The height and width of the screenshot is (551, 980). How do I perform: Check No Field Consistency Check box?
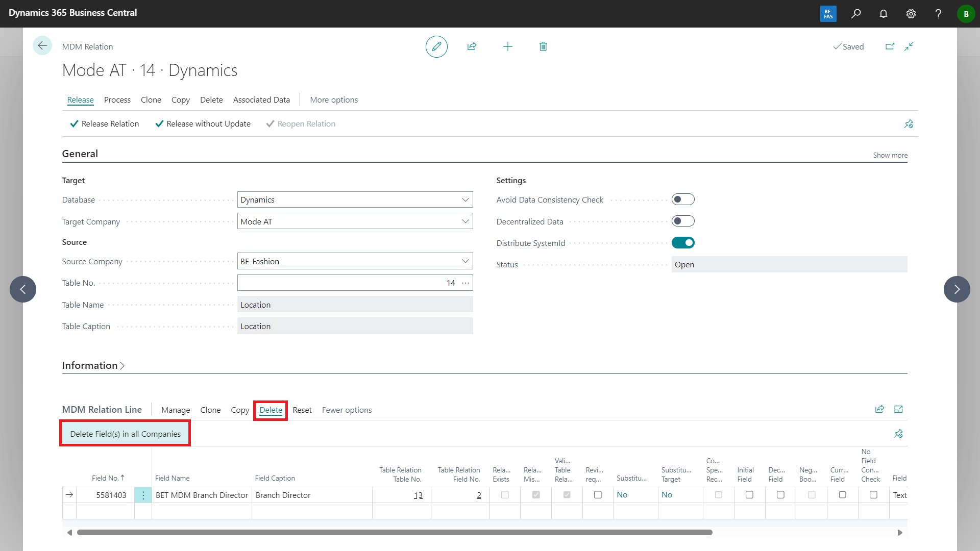point(873,495)
